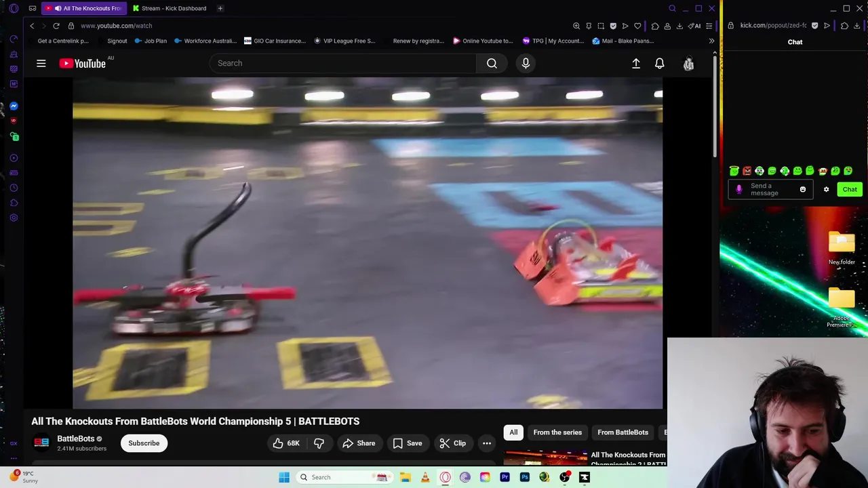
Task: Select the From the series chip
Action: 557,432
